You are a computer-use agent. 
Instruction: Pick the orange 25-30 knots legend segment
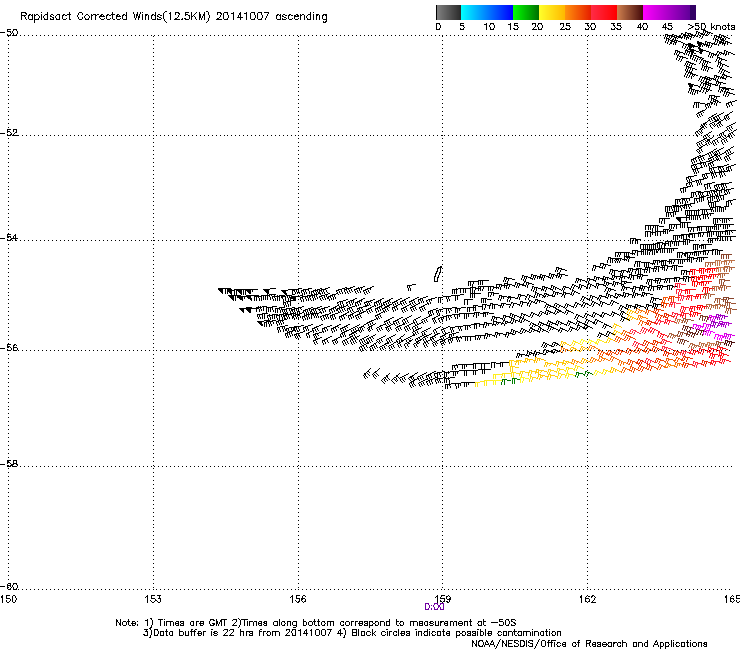(578, 12)
